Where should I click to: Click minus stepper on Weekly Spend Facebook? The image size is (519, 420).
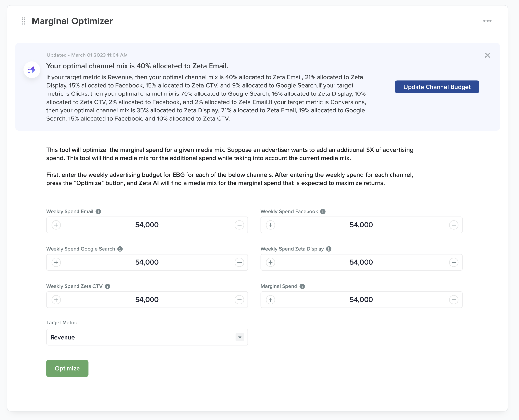click(x=453, y=225)
